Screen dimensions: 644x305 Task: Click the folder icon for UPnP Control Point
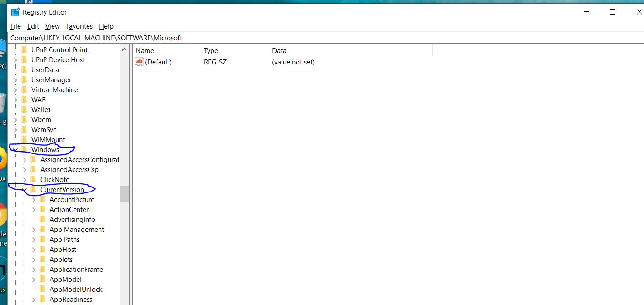click(x=25, y=49)
